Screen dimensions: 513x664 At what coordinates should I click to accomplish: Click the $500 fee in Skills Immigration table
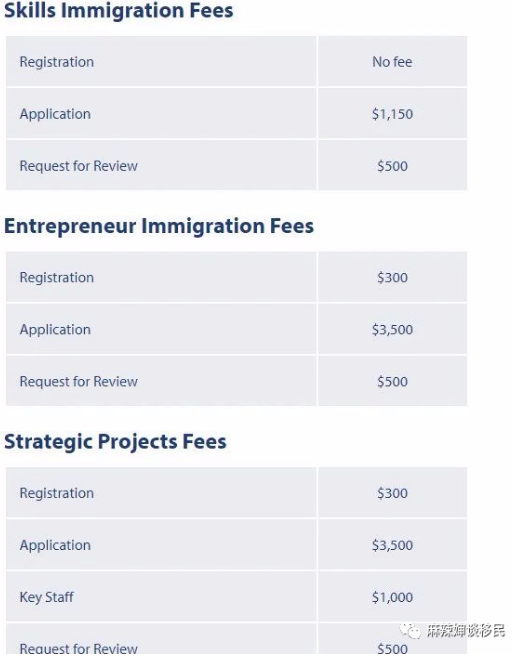click(392, 166)
